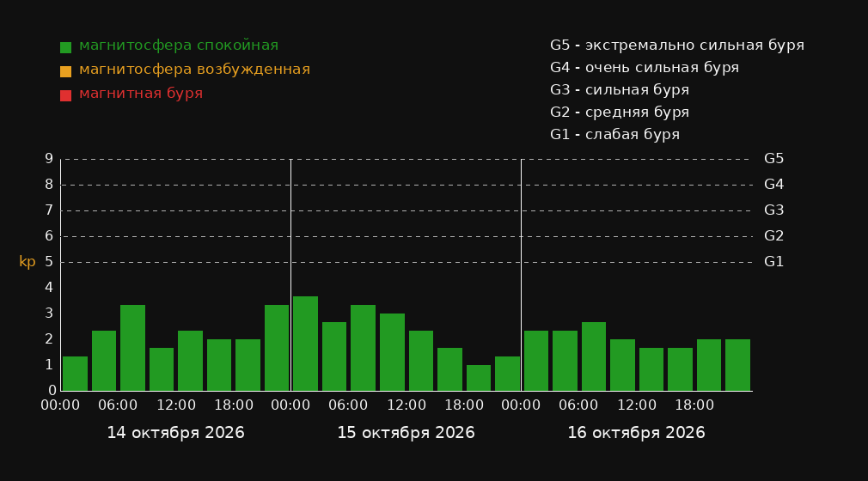The height and width of the screenshot is (481, 868).
Task: Click the vertical divider between 15 and 16 октября
Action: [521, 275]
